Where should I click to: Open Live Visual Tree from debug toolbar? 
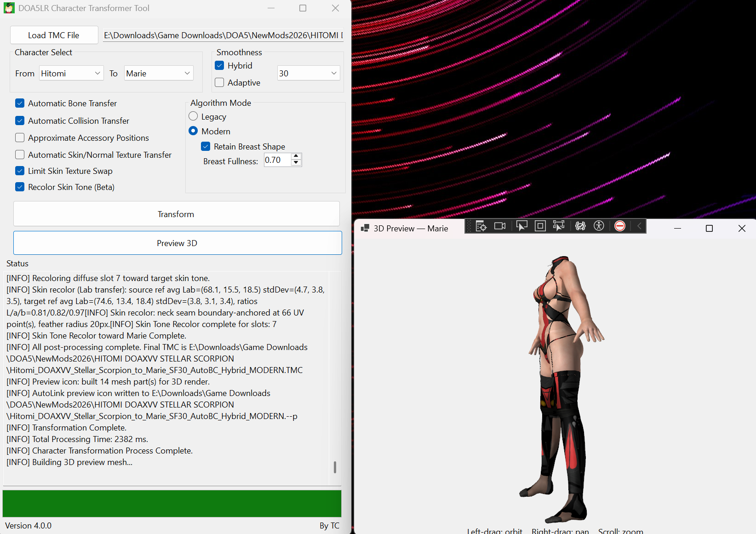(481, 226)
